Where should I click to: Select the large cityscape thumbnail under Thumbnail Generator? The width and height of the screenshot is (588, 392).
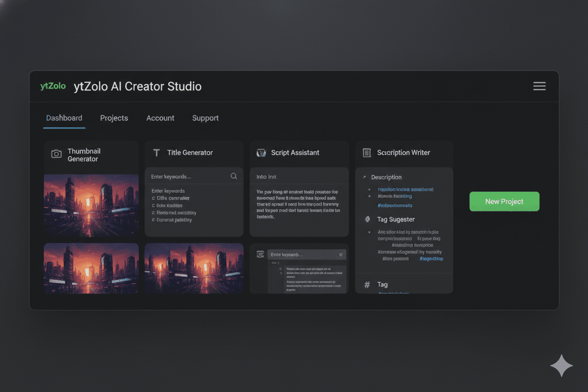coord(91,205)
